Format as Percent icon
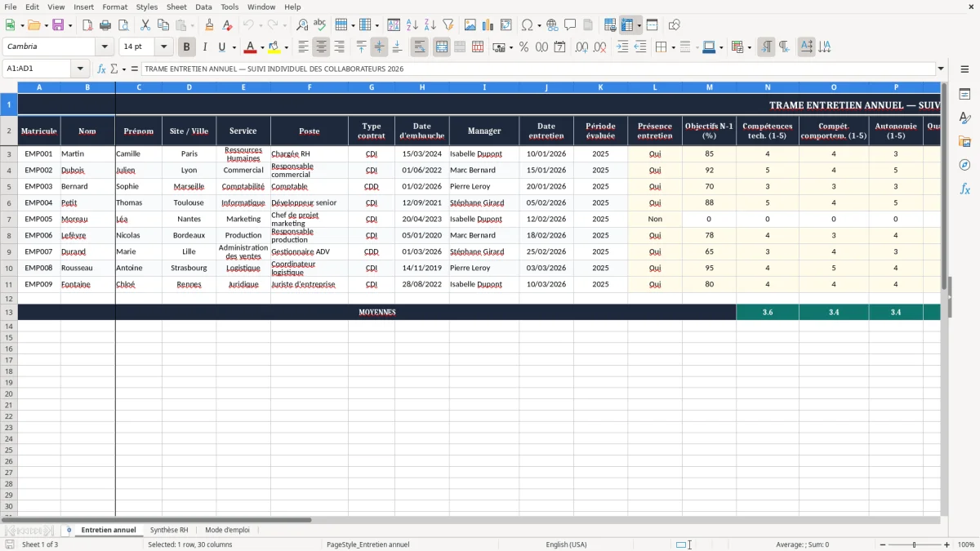Viewport: 980px width, 551px height. pyautogui.click(x=524, y=47)
